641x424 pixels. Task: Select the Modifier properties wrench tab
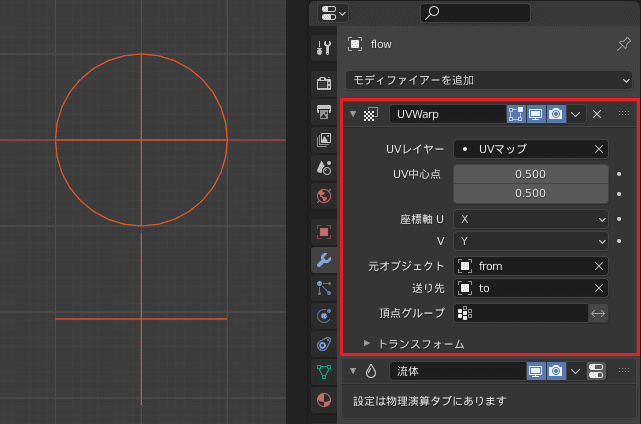(324, 260)
